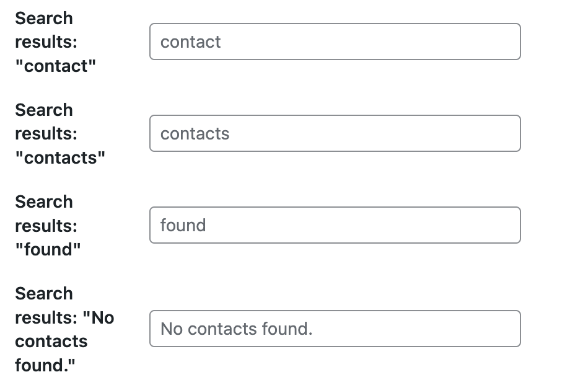Click empty area inside the "contacts" field
588x385 pixels.
click(x=375, y=133)
